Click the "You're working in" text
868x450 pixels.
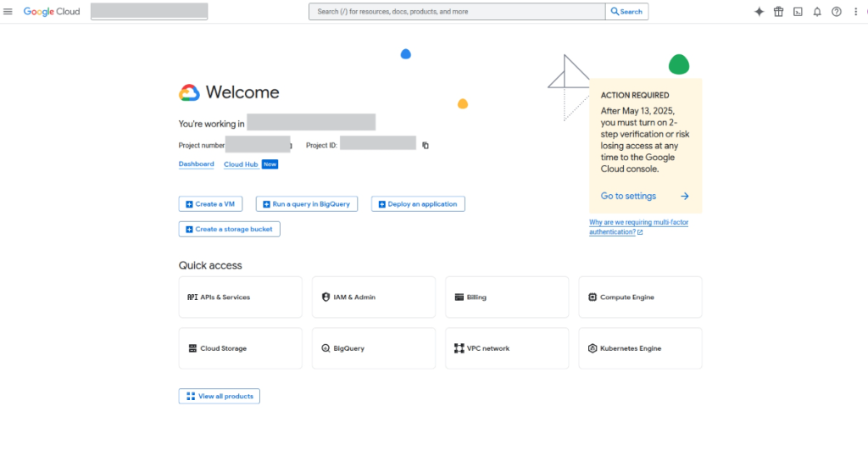(x=211, y=124)
